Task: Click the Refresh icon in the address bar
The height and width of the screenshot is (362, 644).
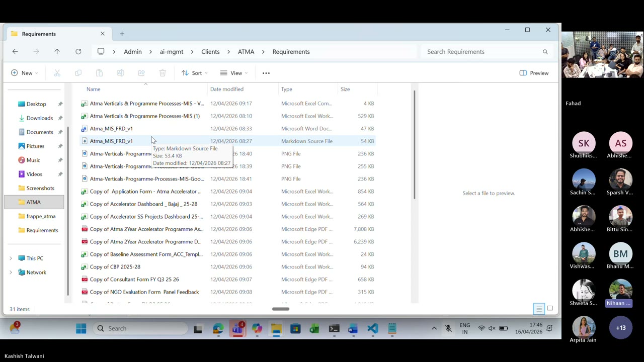Action: 78,51
